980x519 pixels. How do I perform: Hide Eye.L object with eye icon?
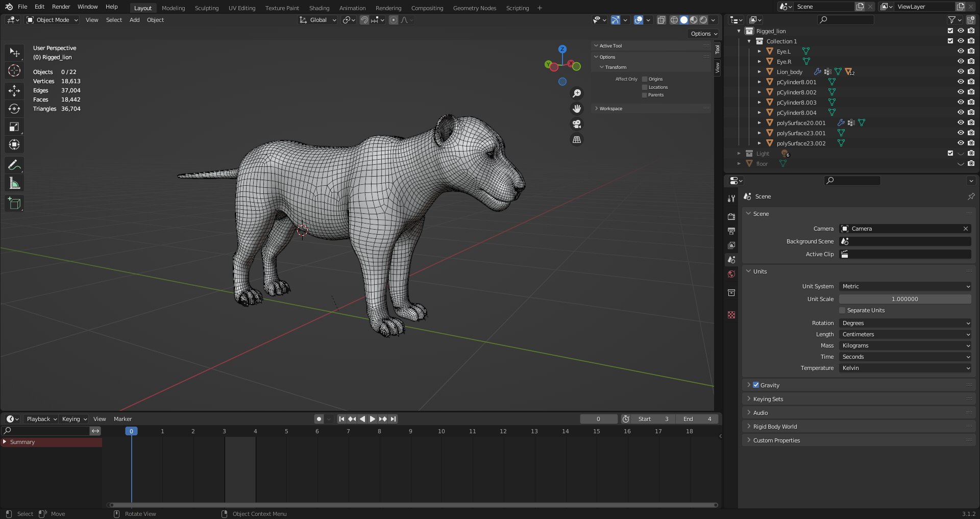(x=961, y=51)
